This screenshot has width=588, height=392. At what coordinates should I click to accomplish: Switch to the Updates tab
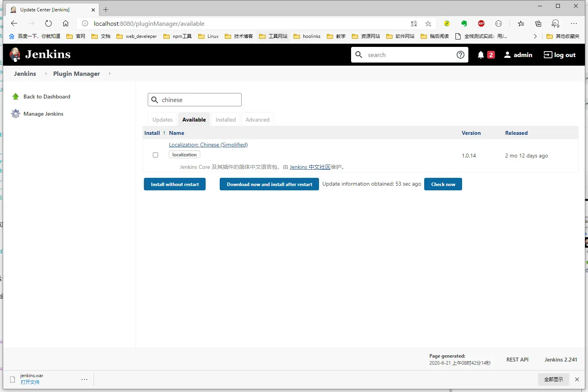pyautogui.click(x=162, y=120)
